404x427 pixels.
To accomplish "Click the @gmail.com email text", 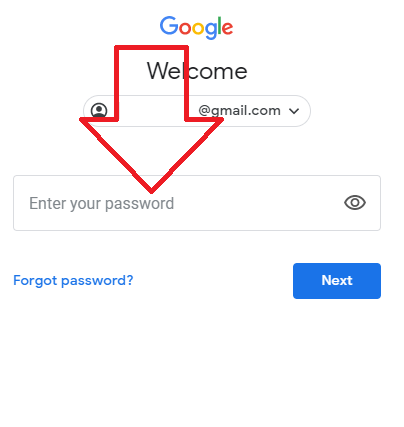I will pos(239,111).
